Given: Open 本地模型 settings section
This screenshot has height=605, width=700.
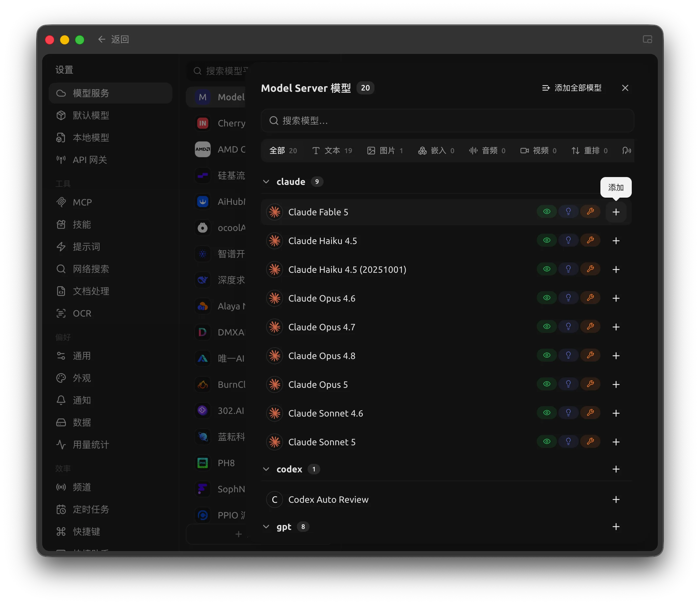Looking at the screenshot, I should pos(110,138).
